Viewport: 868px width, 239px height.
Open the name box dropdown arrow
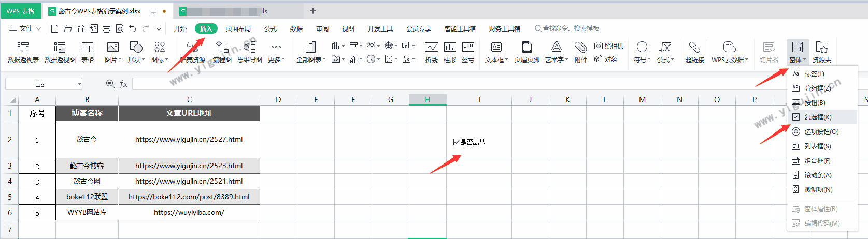tap(79, 84)
